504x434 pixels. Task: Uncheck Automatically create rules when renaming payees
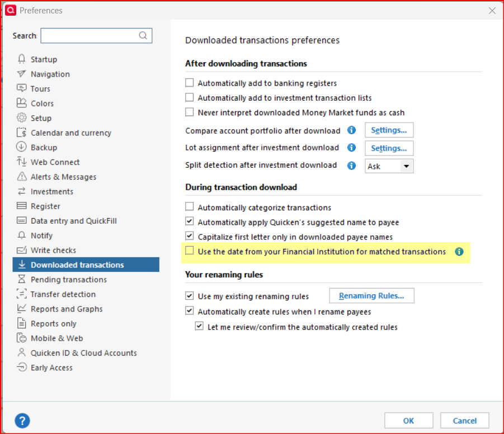[x=190, y=311]
